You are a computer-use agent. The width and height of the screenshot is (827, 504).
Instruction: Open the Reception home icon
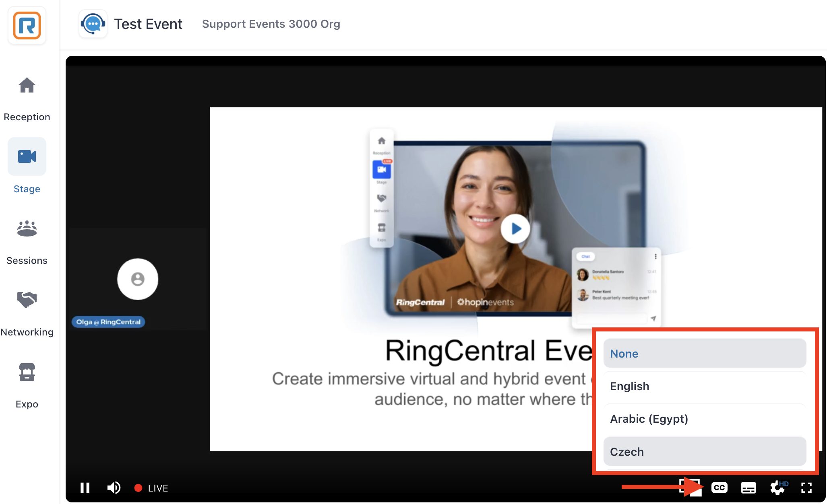[x=27, y=85]
